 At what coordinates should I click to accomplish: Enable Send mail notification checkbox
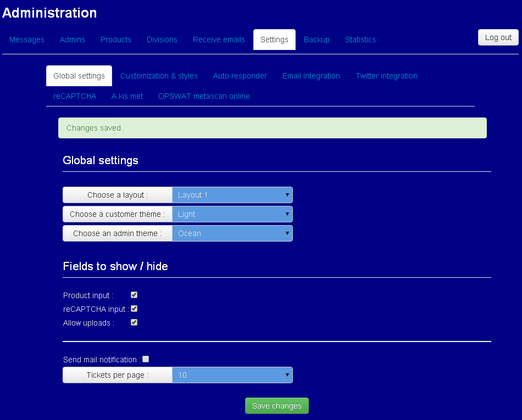(x=146, y=359)
